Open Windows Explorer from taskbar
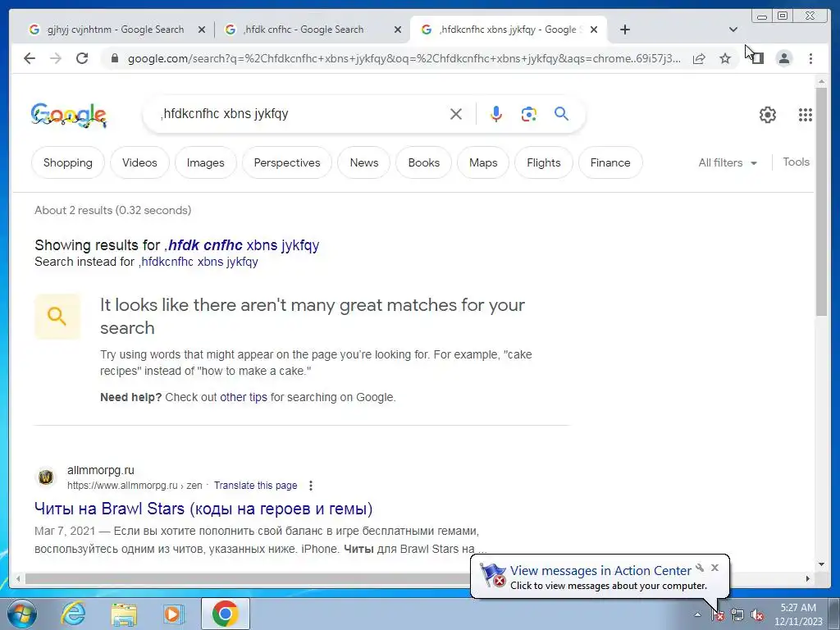 (x=124, y=614)
